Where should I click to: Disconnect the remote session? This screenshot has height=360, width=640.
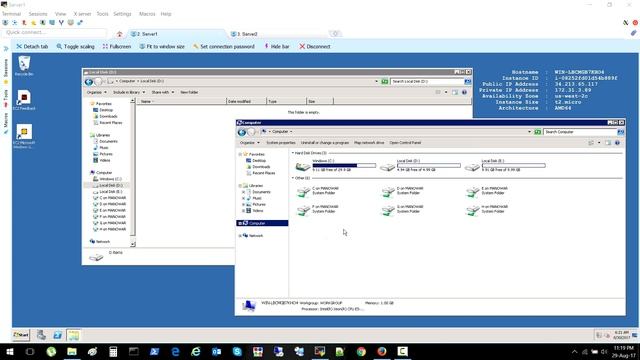click(x=315, y=47)
